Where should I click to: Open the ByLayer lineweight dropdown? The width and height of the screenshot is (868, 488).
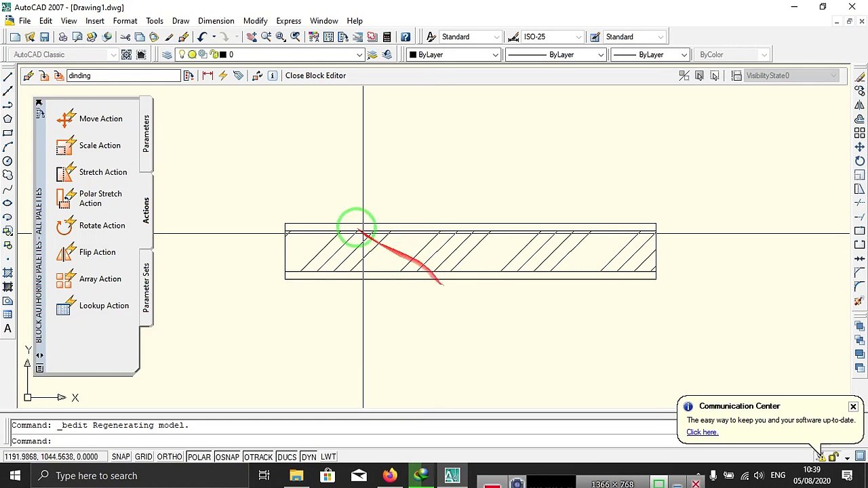[650, 55]
